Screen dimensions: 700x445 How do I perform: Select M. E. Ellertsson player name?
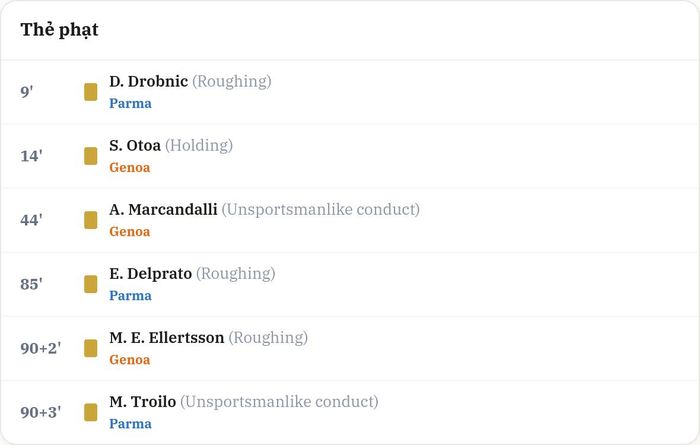[x=167, y=337]
